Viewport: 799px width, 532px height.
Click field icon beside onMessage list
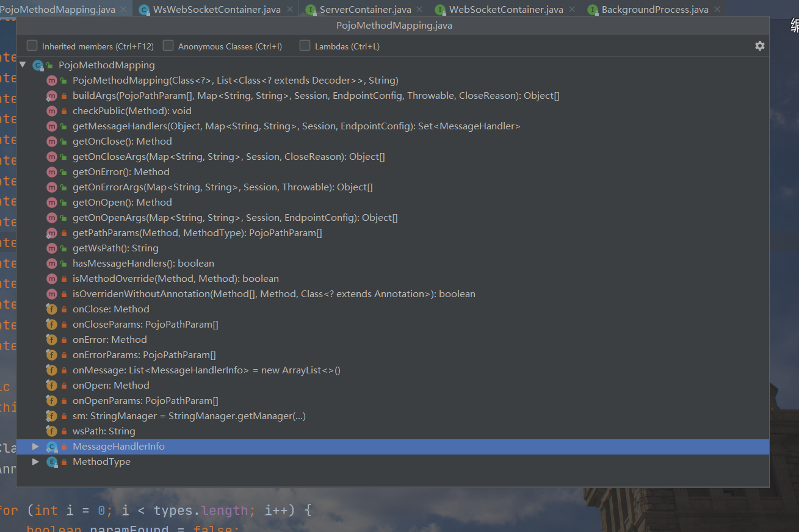click(52, 370)
